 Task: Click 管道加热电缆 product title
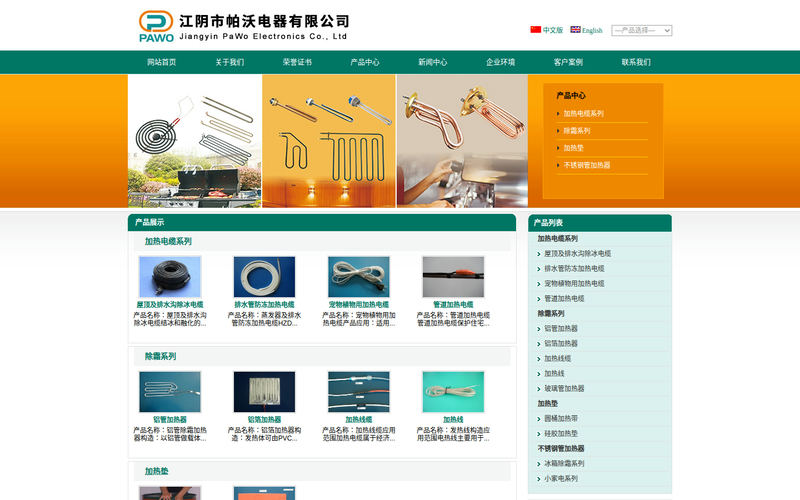tap(453, 305)
